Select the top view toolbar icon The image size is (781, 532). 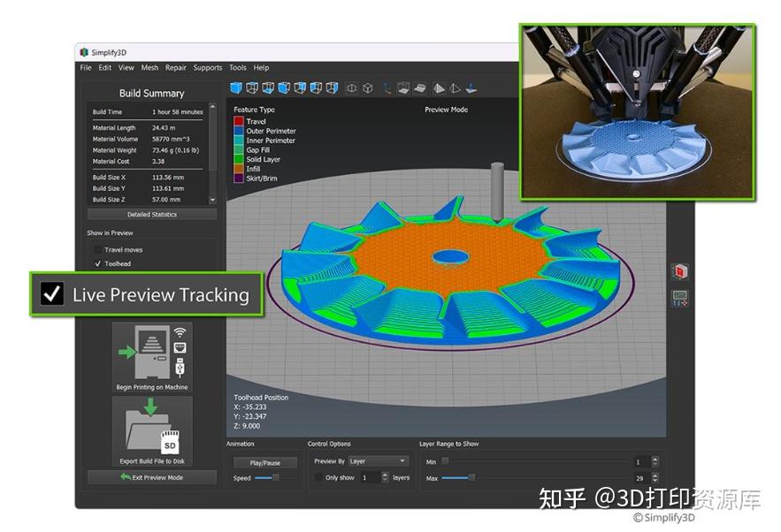click(x=251, y=87)
